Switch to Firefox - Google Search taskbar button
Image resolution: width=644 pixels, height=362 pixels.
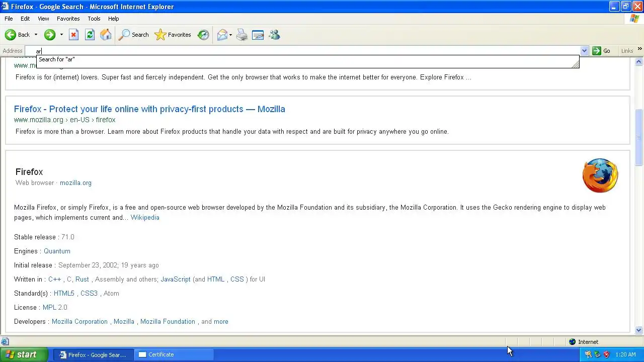pos(93,354)
